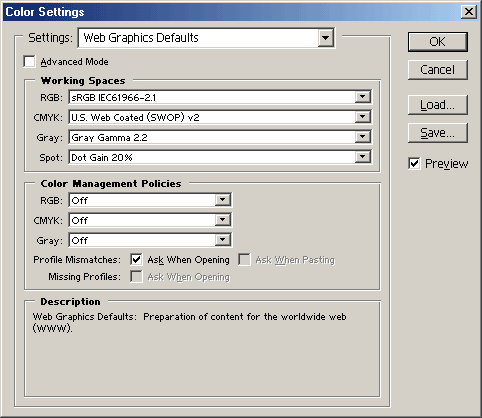Click the Cancel button

pos(438,70)
